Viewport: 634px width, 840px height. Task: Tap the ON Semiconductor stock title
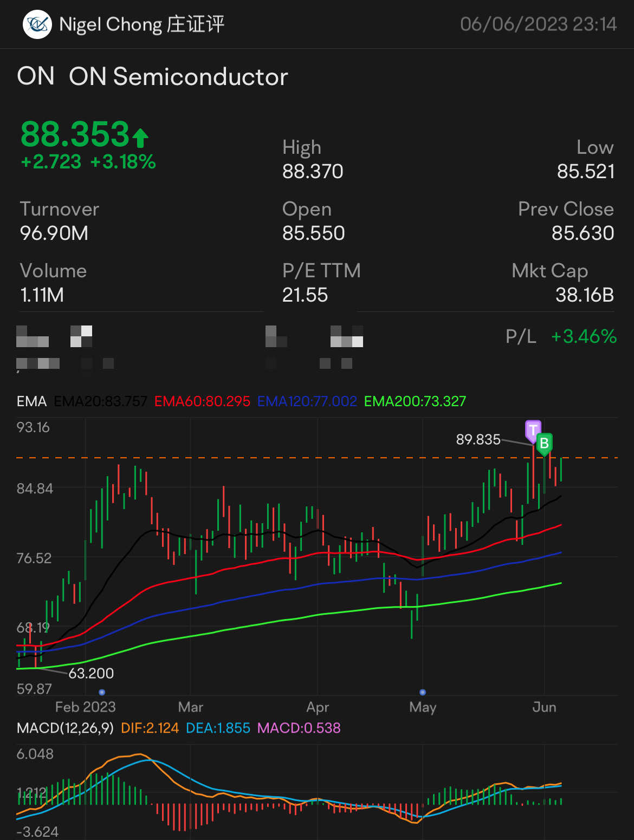coord(178,76)
